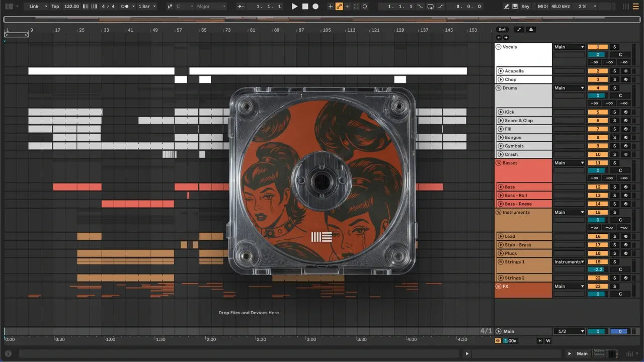Open the Key Map Mode switch
Screen dimensions: 644x362
[525, 7]
